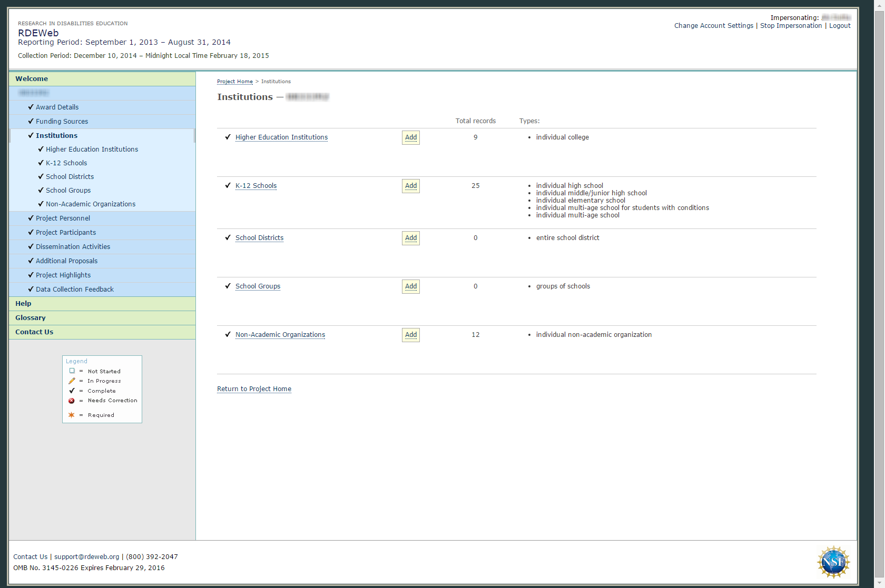Click the Required orange asterisk icon
The width and height of the screenshot is (885, 588).
click(x=72, y=415)
